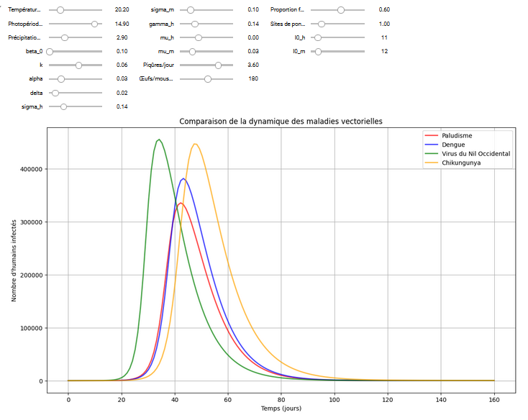Click the Proportion slider handle

[341, 10]
